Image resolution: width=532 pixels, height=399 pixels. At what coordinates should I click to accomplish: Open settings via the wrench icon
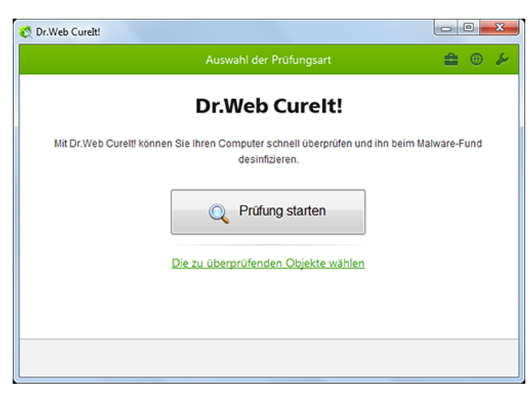pyautogui.click(x=502, y=59)
